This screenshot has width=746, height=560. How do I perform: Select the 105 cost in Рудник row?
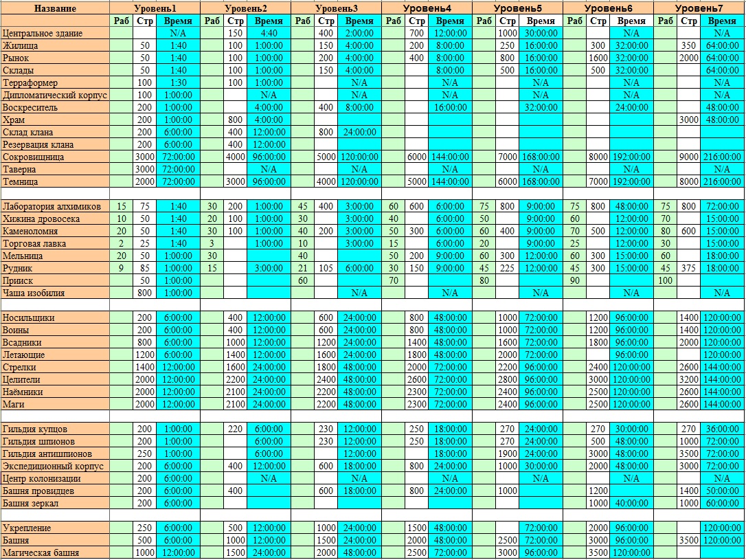click(x=326, y=269)
